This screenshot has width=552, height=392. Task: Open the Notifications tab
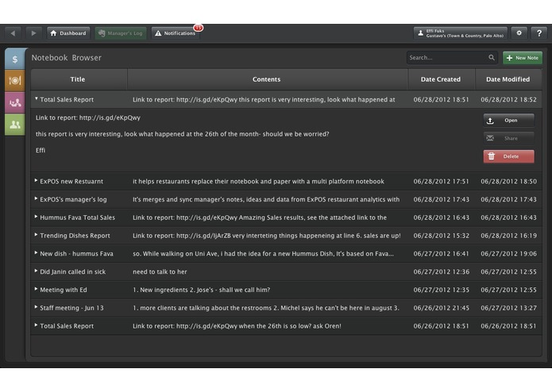coord(176,33)
